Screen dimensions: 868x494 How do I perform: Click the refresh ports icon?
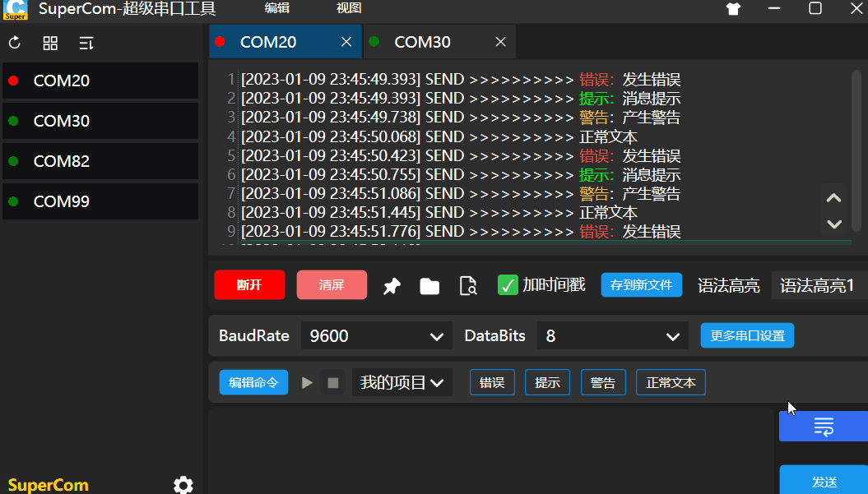(14, 43)
